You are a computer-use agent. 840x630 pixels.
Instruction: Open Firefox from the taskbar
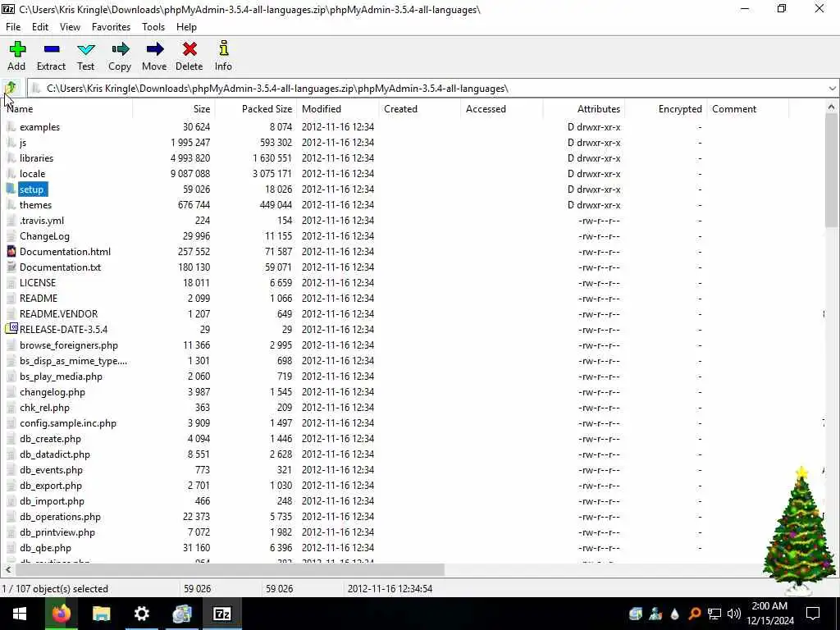(x=61, y=614)
